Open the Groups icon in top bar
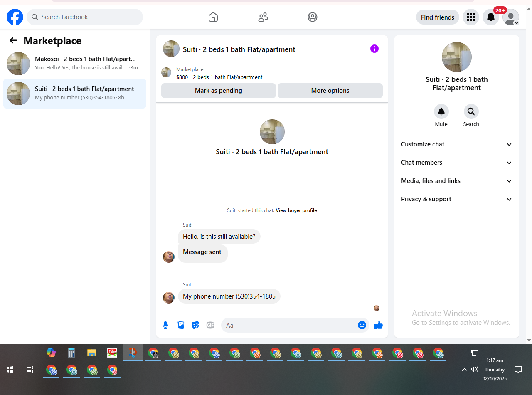This screenshot has width=532, height=395. coord(313,17)
